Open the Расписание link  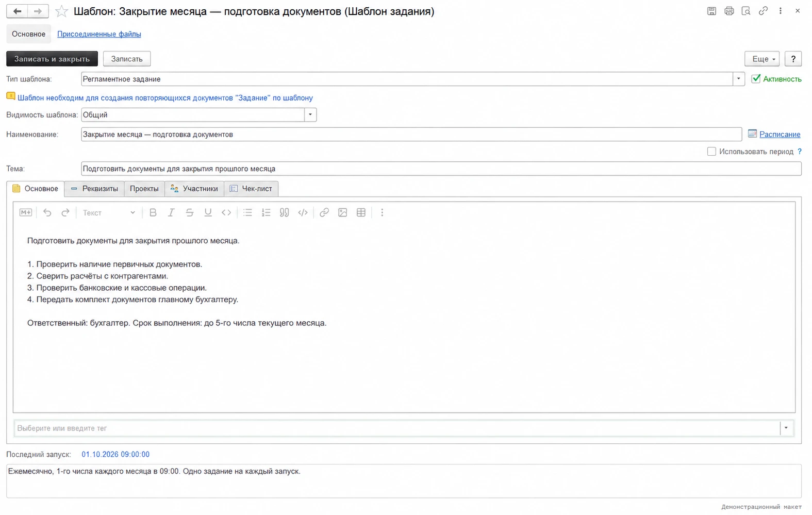780,134
